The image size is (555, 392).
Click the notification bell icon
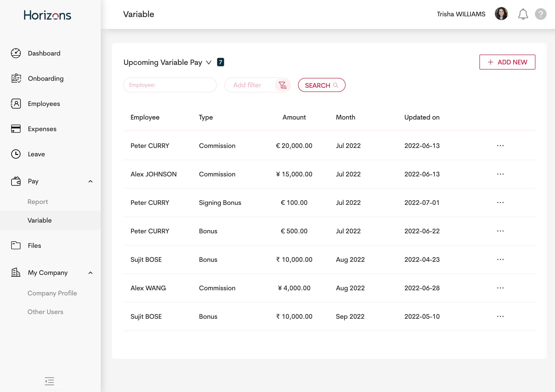523,14
